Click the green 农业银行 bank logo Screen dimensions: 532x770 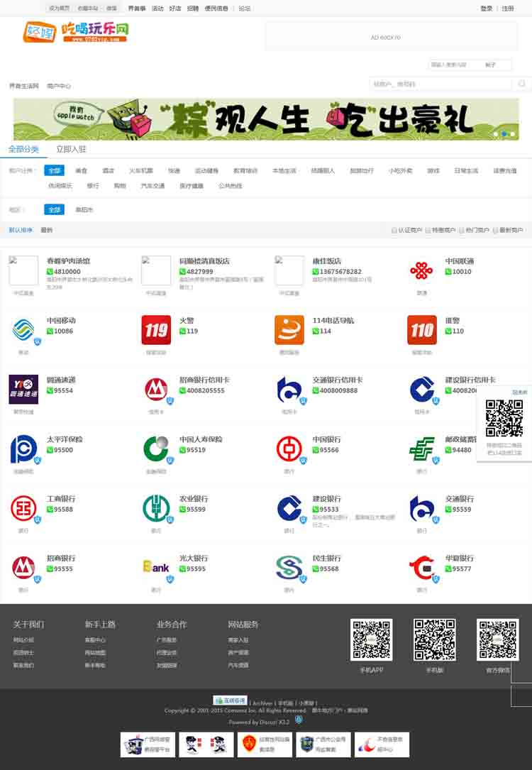pyautogui.click(x=156, y=508)
